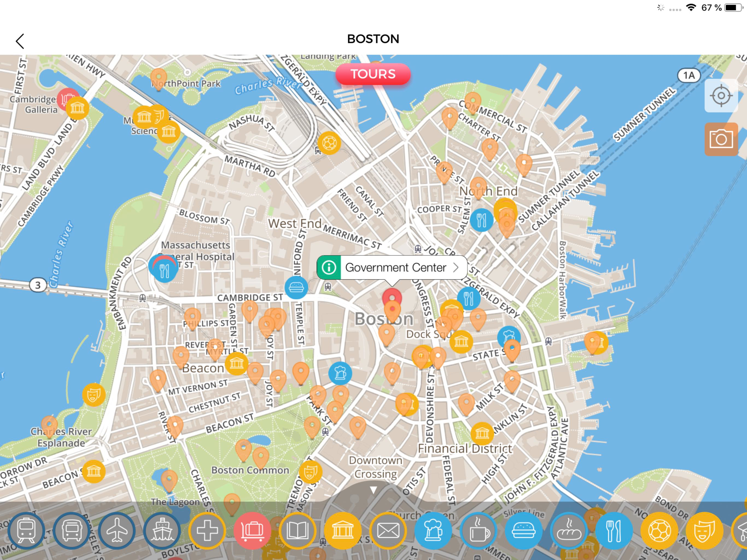Toggle the restaurants fork-and-knife filter
The height and width of the screenshot is (560, 747).
614,531
